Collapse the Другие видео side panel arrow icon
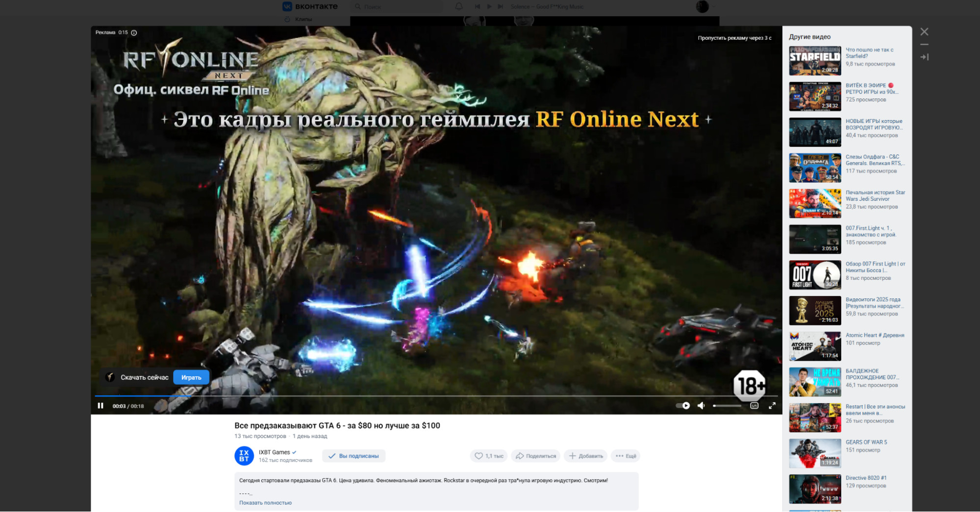 pos(924,57)
